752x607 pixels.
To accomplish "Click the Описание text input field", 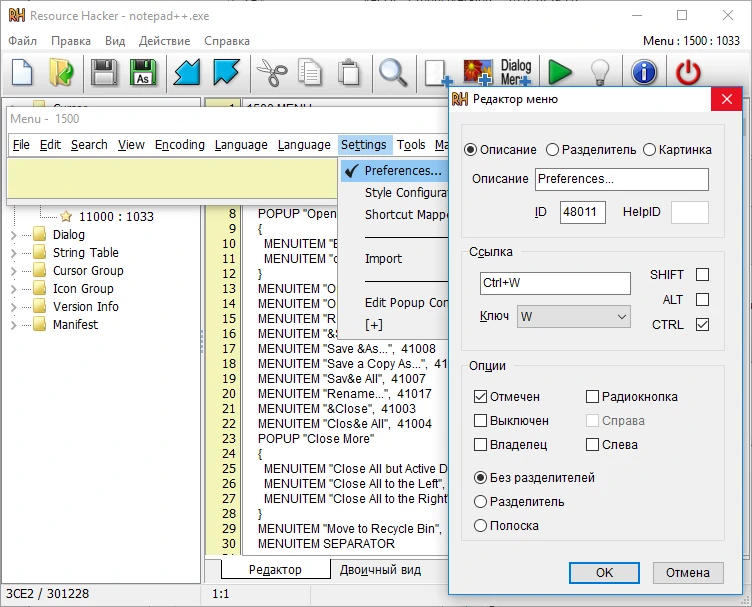I will click(x=621, y=179).
